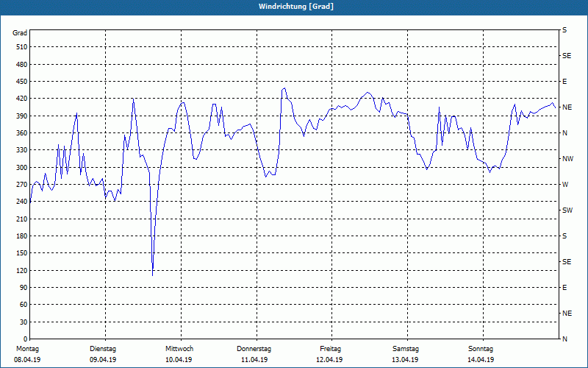This screenshot has width=588, height=368.
Task: Select the 0 degree axis value
Action: pyautogui.click(x=25, y=339)
